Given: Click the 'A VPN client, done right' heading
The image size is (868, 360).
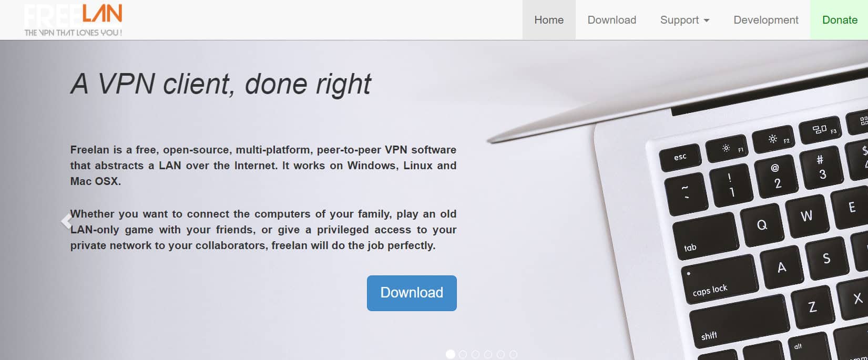Looking at the screenshot, I should (x=221, y=84).
